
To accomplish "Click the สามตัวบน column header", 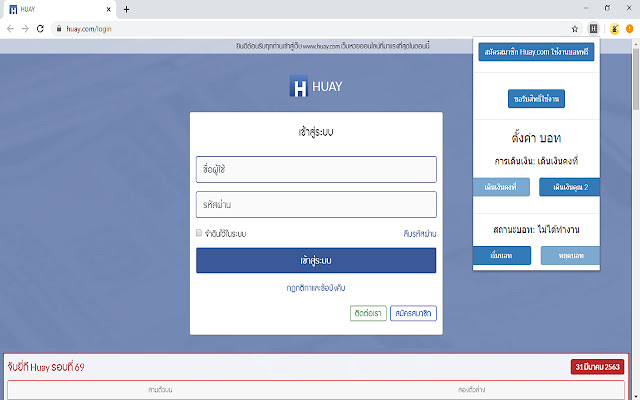I will tap(160, 390).
